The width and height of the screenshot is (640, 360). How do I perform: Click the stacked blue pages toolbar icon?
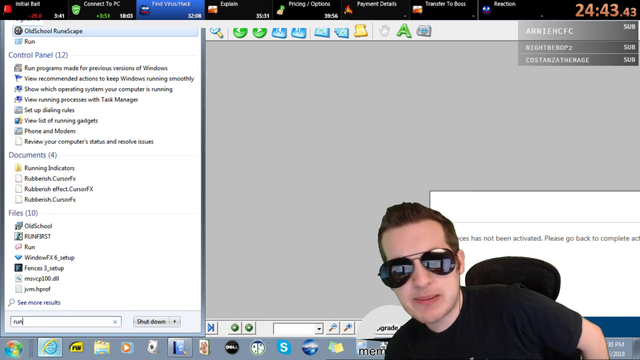click(341, 31)
